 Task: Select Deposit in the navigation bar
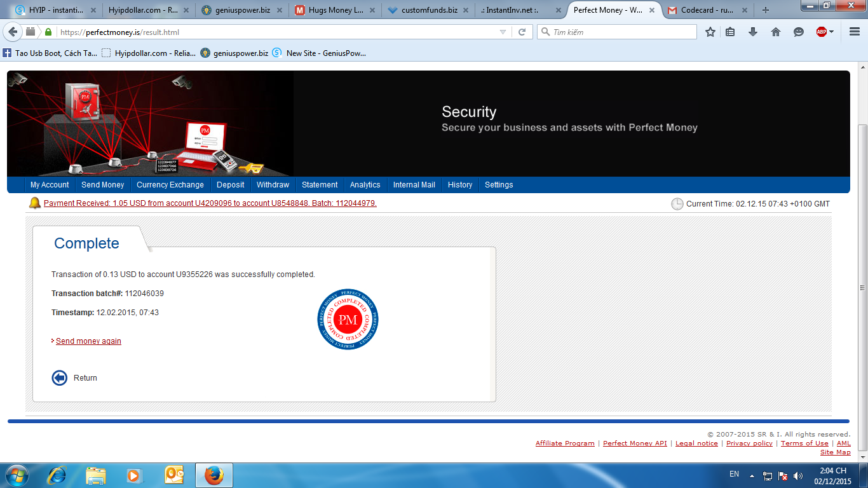tap(231, 185)
